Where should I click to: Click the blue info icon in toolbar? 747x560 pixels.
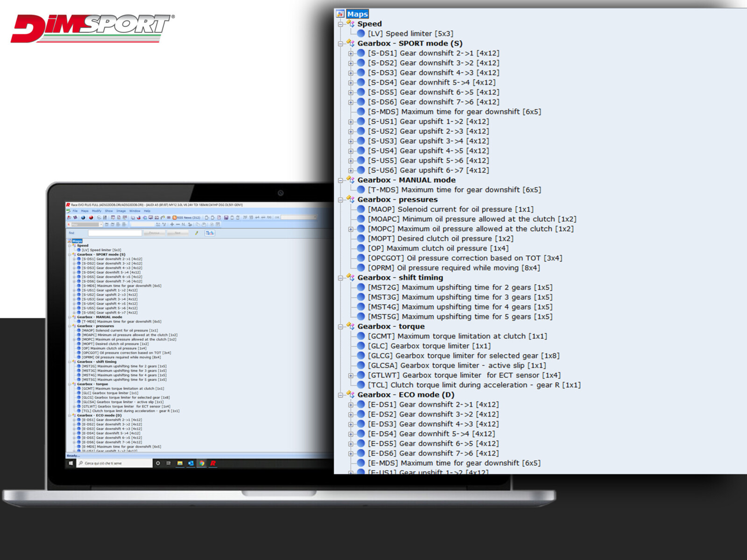(83, 217)
